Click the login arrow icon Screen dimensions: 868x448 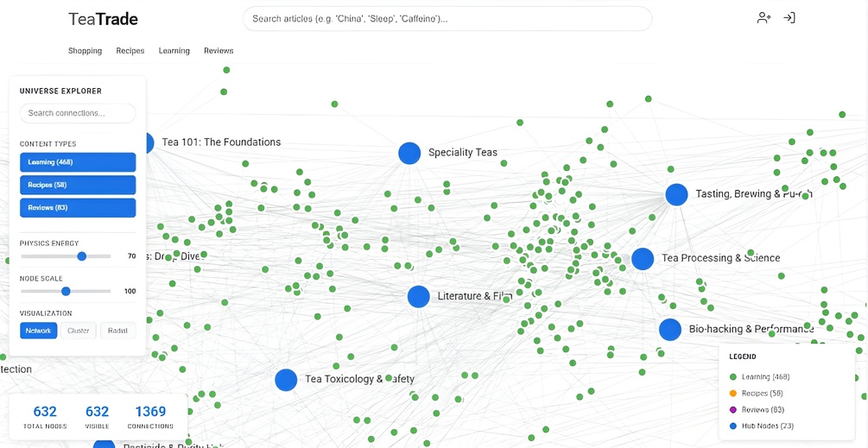(789, 17)
